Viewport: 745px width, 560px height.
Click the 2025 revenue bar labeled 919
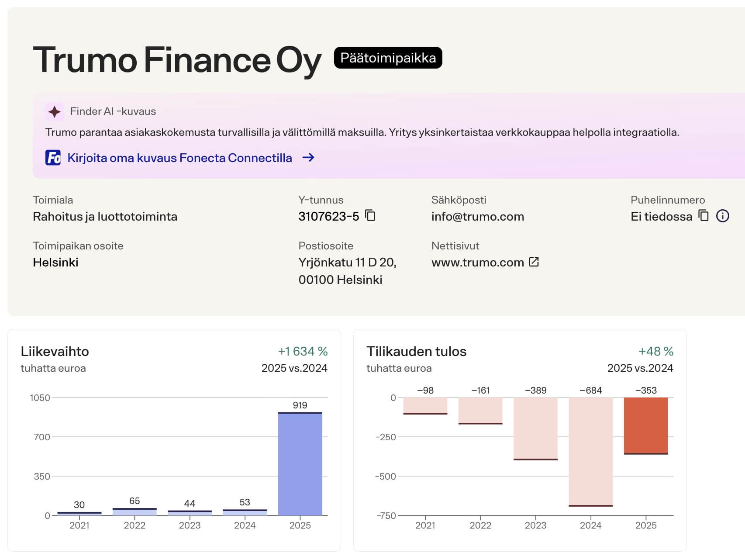coord(300,464)
